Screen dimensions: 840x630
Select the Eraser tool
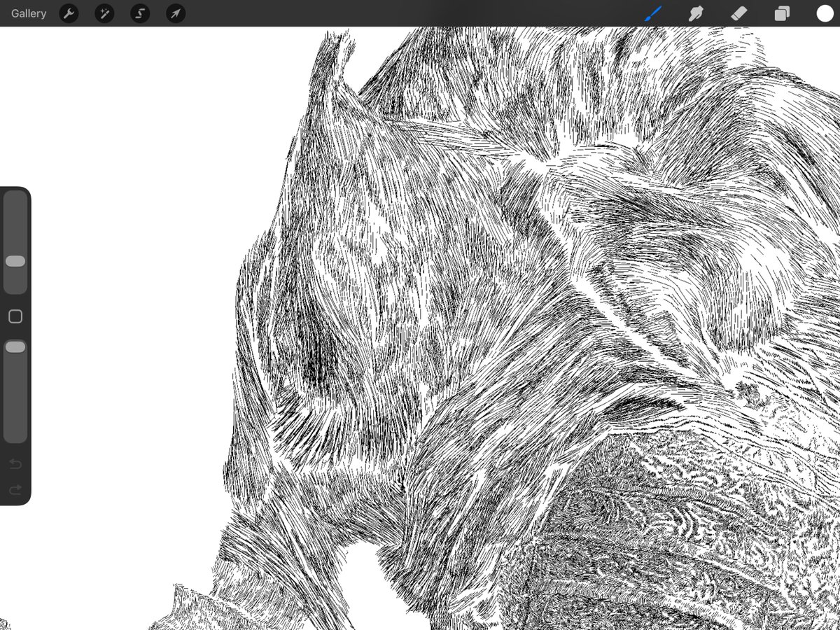(739, 13)
